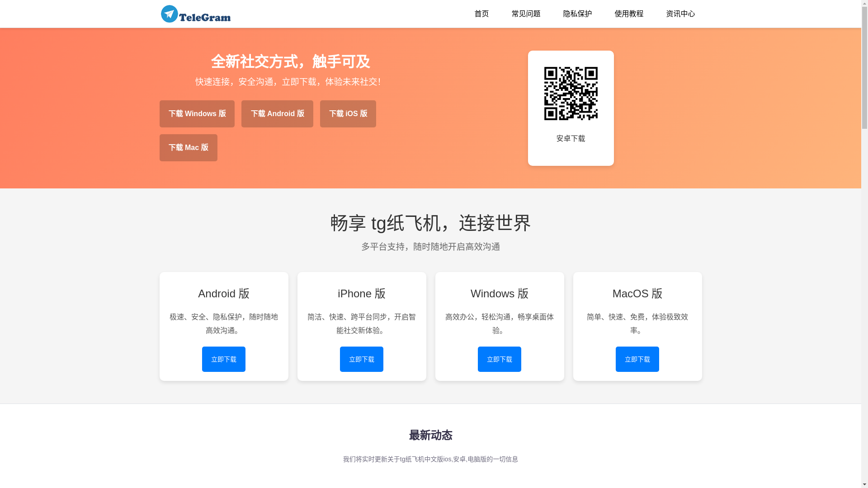Click the iPhone 版 card title
Viewport: 868px width, 488px height.
coord(362,294)
